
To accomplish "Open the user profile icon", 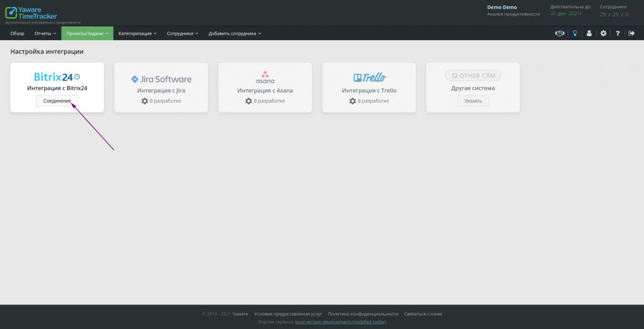I will [589, 33].
